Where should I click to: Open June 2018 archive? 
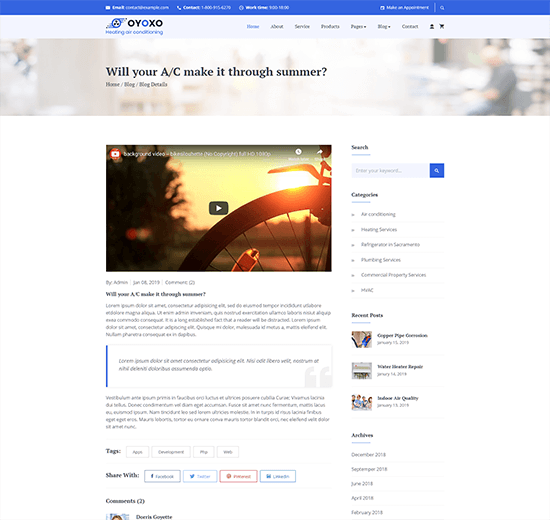click(362, 484)
